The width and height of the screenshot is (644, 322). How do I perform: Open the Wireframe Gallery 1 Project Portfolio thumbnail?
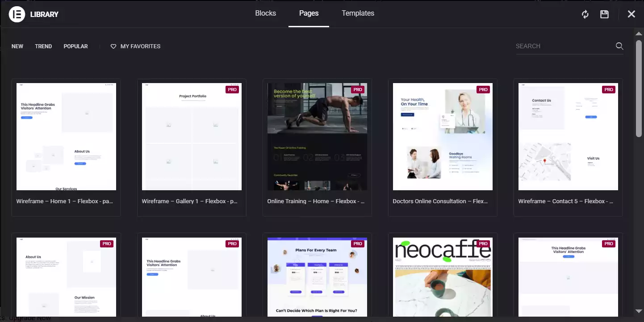coord(192,137)
